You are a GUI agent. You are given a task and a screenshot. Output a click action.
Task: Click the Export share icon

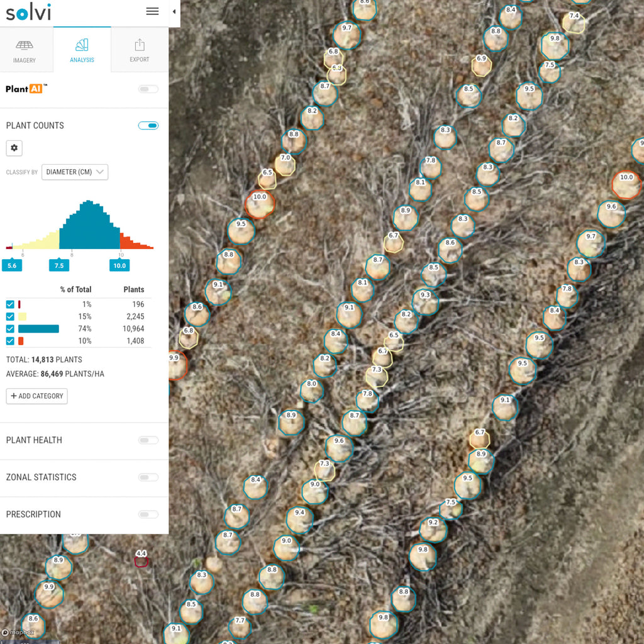[x=140, y=45]
